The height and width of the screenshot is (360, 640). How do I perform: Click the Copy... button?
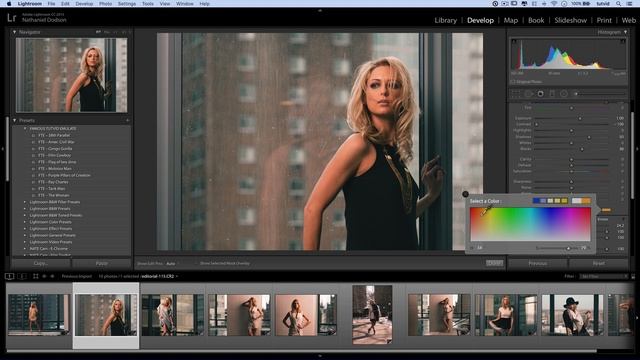pos(41,263)
